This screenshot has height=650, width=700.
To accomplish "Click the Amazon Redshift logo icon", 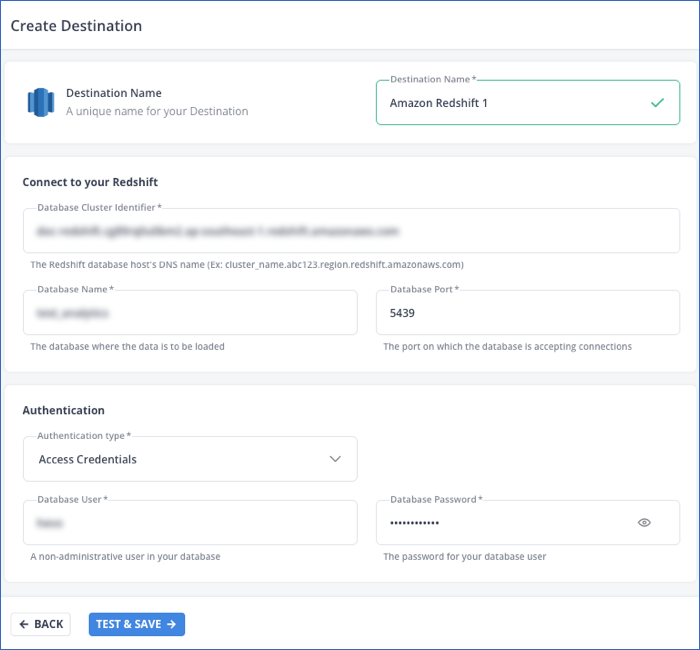I will pyautogui.click(x=41, y=102).
